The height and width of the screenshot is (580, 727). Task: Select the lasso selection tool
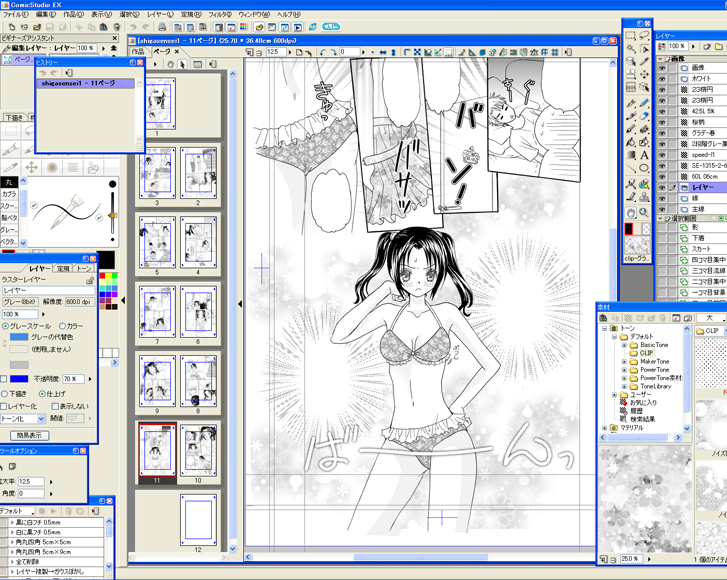pyautogui.click(x=644, y=36)
